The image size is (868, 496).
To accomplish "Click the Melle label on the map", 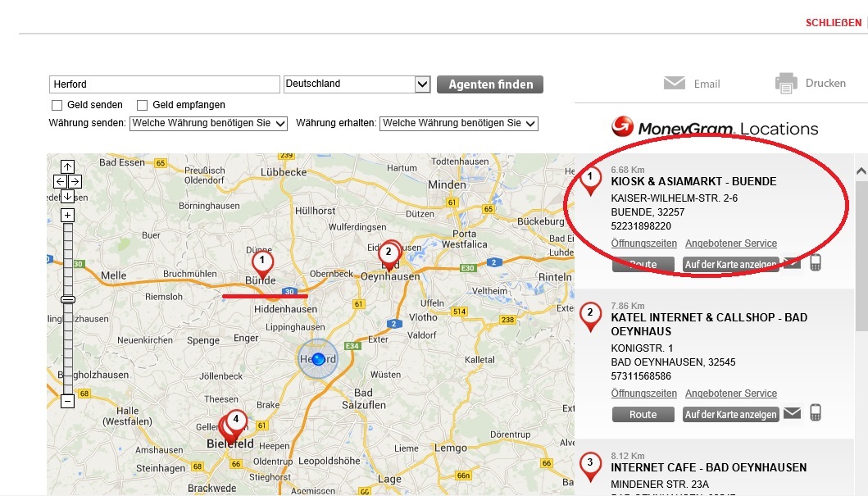I will click(113, 275).
